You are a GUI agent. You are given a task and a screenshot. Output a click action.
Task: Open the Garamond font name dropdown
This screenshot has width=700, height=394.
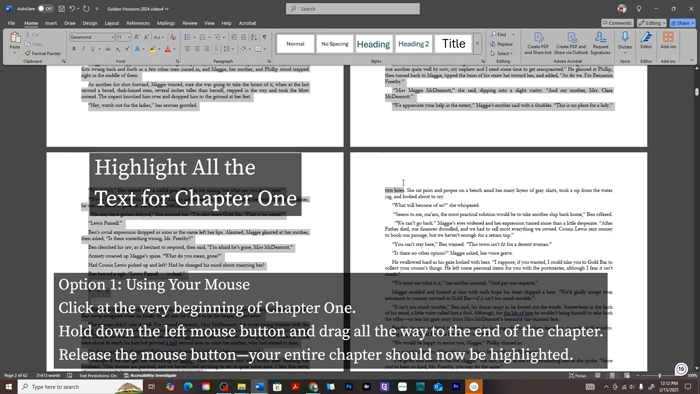click(112, 37)
